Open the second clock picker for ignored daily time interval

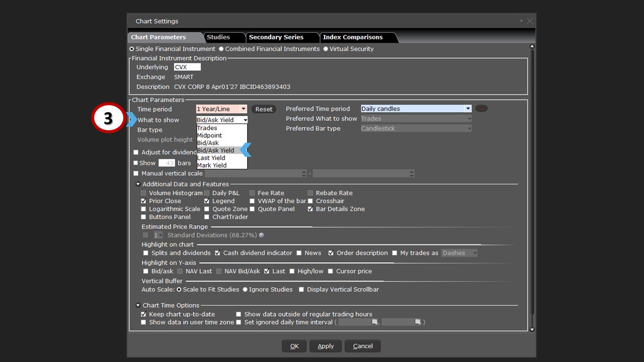[x=418, y=322]
